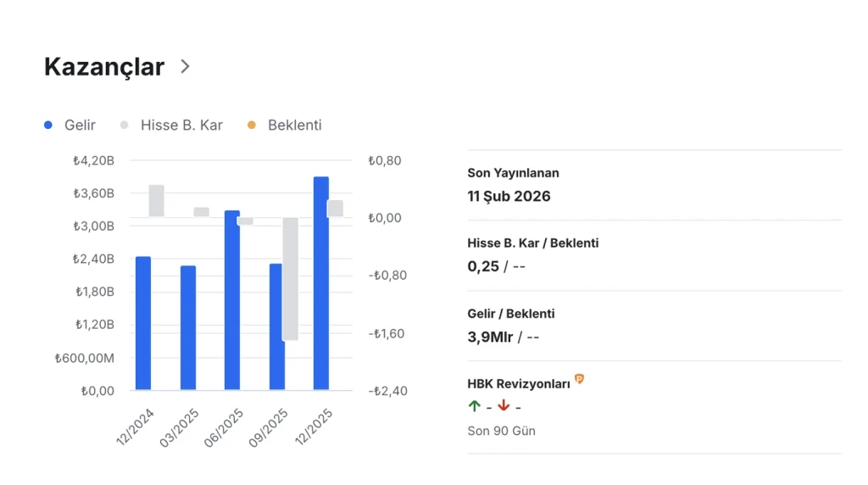Image resolution: width=868 pixels, height=485 pixels.
Task: Click the Son 90 Gün text
Action: pyautogui.click(x=502, y=431)
